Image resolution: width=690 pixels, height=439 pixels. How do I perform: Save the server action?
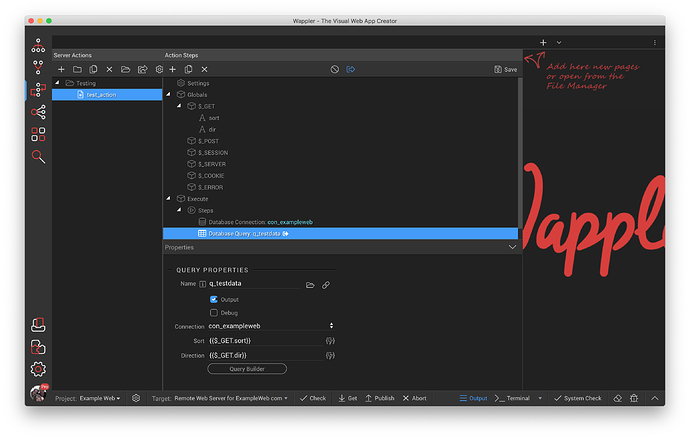pyautogui.click(x=506, y=70)
